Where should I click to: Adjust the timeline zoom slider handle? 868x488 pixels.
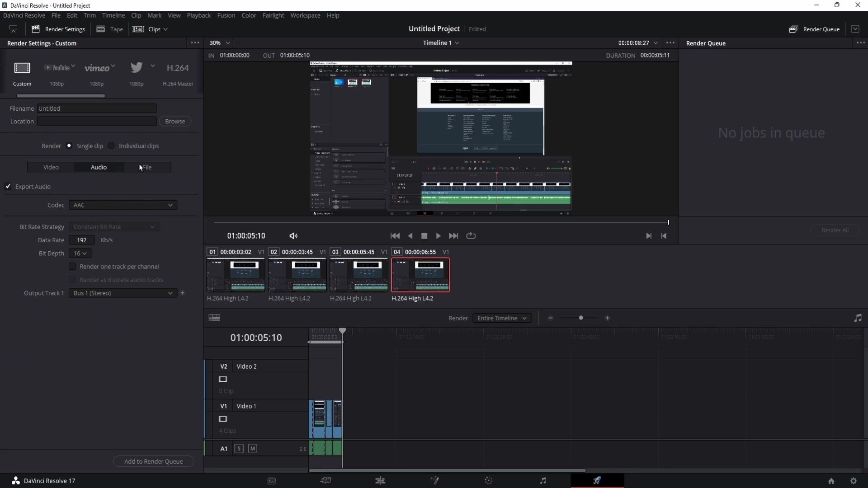[x=581, y=318]
